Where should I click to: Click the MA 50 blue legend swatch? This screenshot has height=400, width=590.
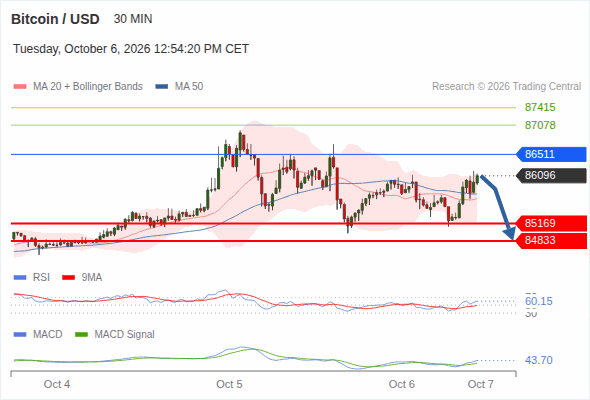162,87
